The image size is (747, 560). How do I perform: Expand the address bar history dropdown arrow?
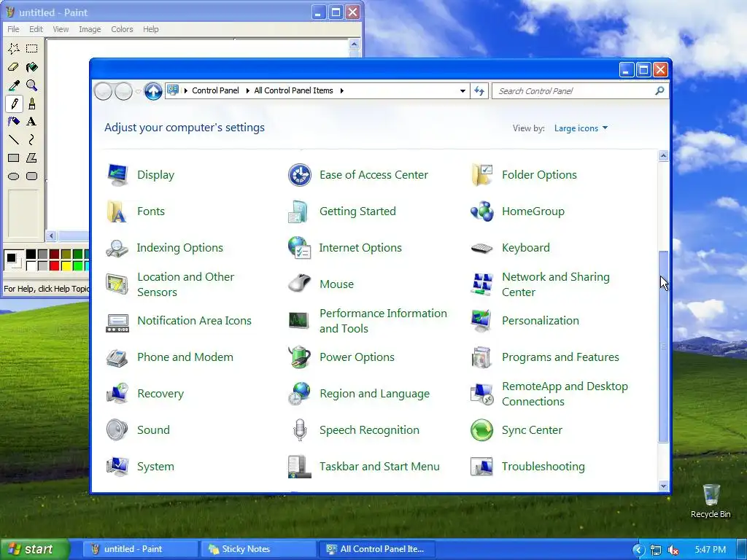click(x=462, y=90)
